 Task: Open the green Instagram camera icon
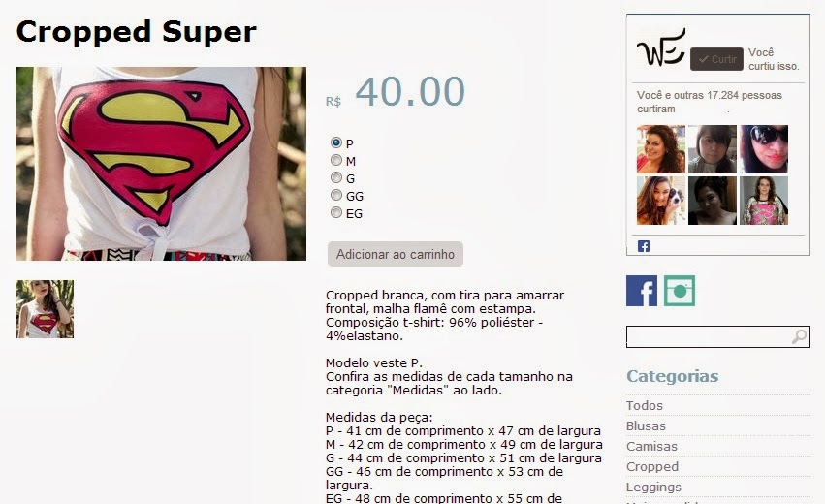(x=680, y=291)
